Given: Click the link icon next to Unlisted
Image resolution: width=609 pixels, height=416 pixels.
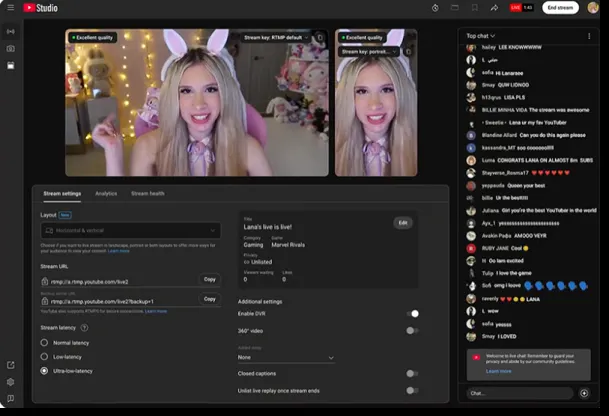Looking at the screenshot, I should pos(246,262).
